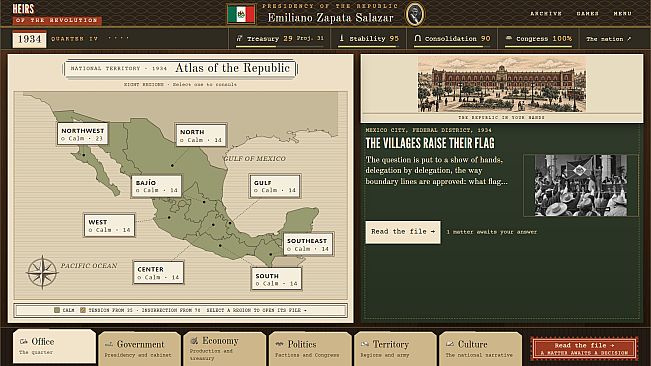Screen dimensions: 651x366
Task: Click the Quarter IV label
Action: 74,39
